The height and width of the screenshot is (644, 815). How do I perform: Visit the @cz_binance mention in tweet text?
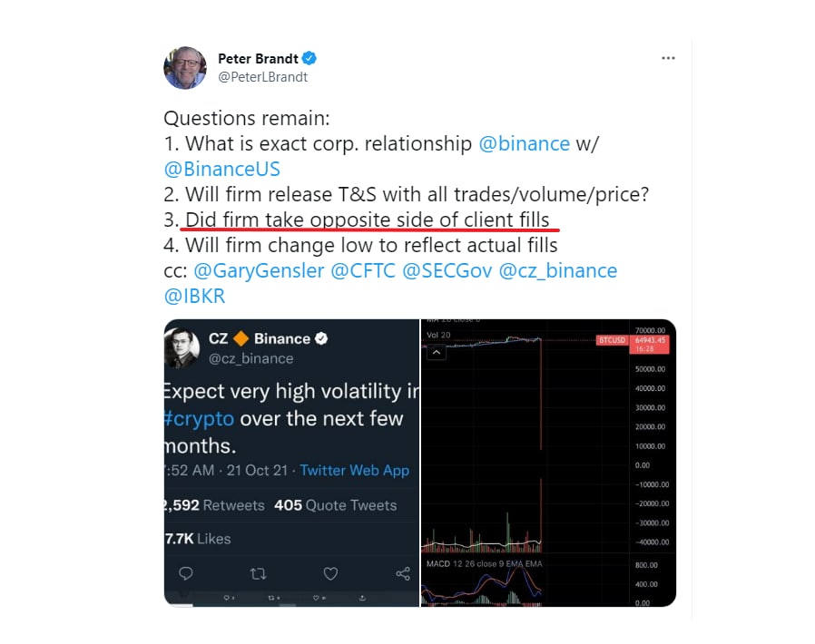coord(558,271)
